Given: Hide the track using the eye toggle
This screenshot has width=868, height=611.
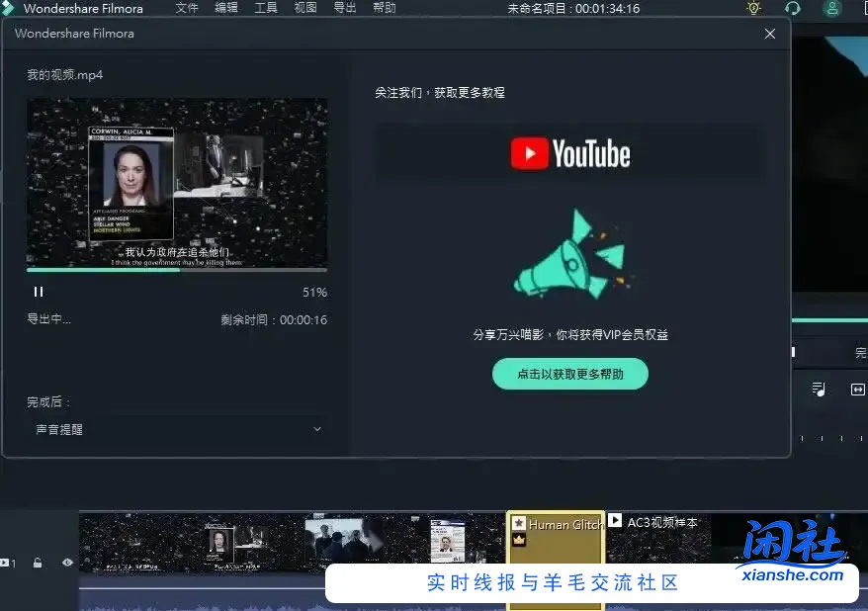Looking at the screenshot, I should pyautogui.click(x=65, y=562).
